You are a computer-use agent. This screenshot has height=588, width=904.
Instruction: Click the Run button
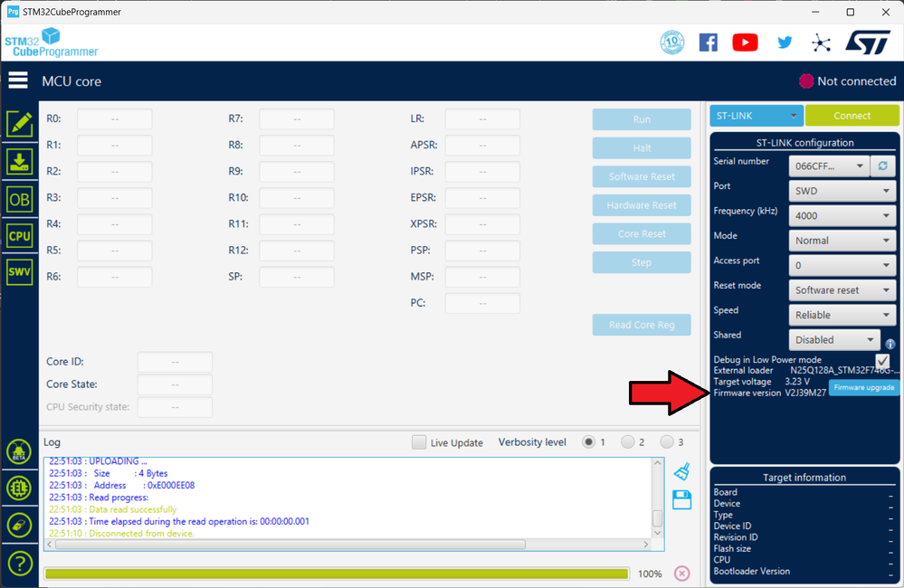[x=642, y=119]
